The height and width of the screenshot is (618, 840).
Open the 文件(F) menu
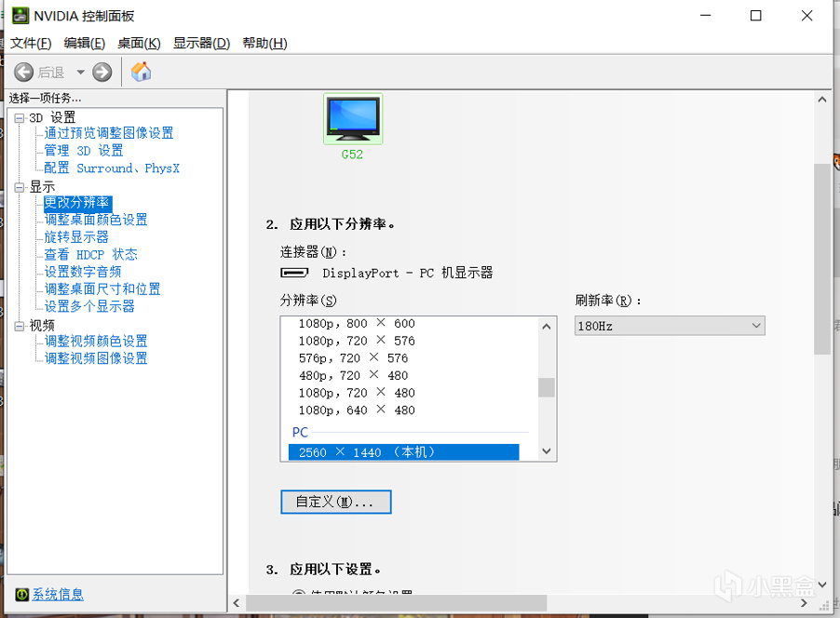point(31,43)
